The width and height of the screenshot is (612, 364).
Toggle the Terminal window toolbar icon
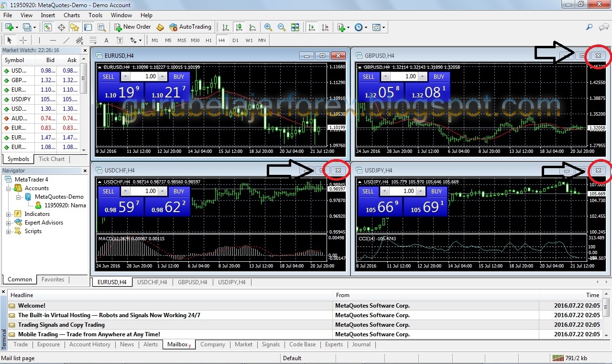point(87,27)
